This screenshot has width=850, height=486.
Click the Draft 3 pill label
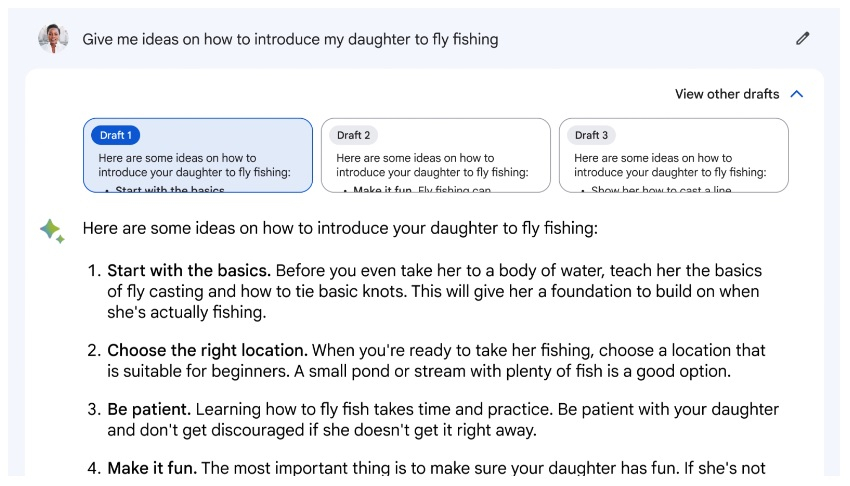coord(591,135)
